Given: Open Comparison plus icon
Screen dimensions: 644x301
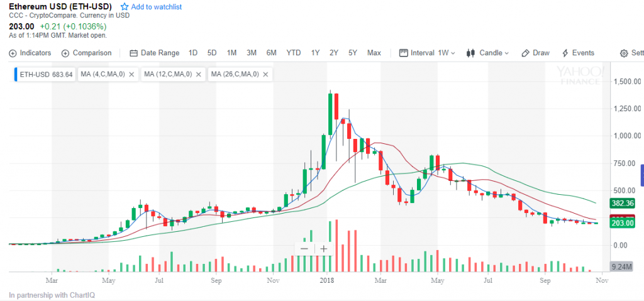Looking at the screenshot, I should click(65, 53).
